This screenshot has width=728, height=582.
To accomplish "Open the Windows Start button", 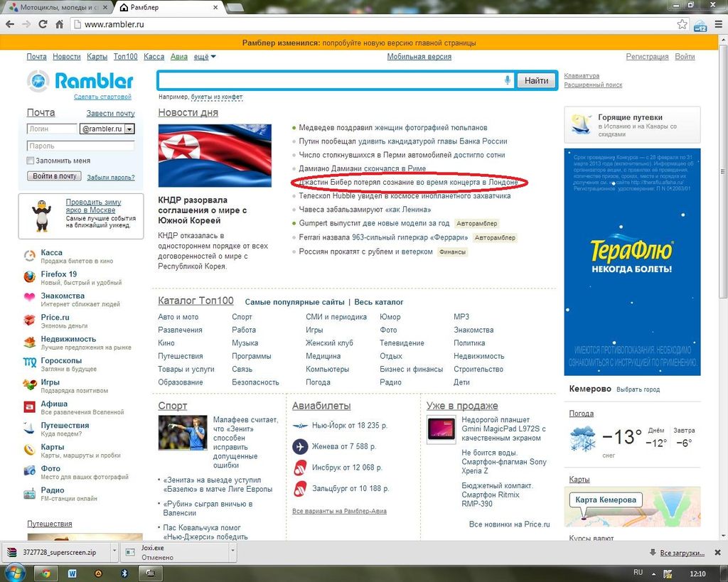I will coord(14,573).
